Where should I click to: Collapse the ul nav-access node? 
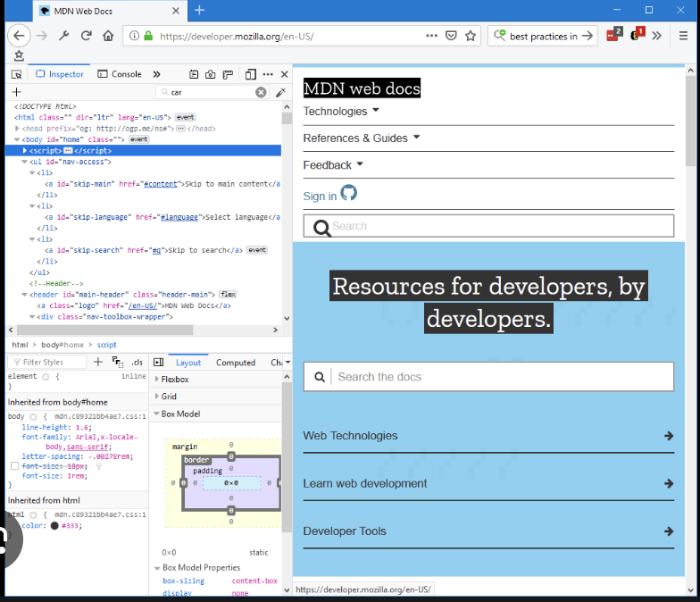coord(25,162)
